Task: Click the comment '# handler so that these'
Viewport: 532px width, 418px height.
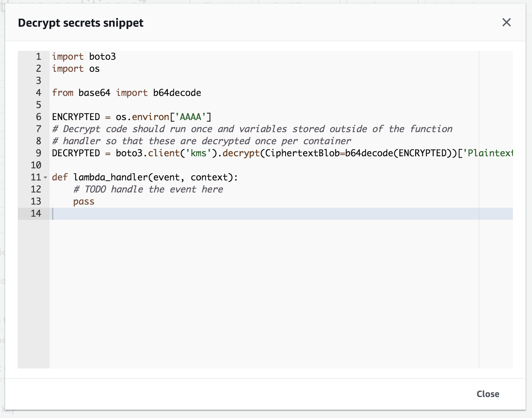Action: tap(202, 141)
